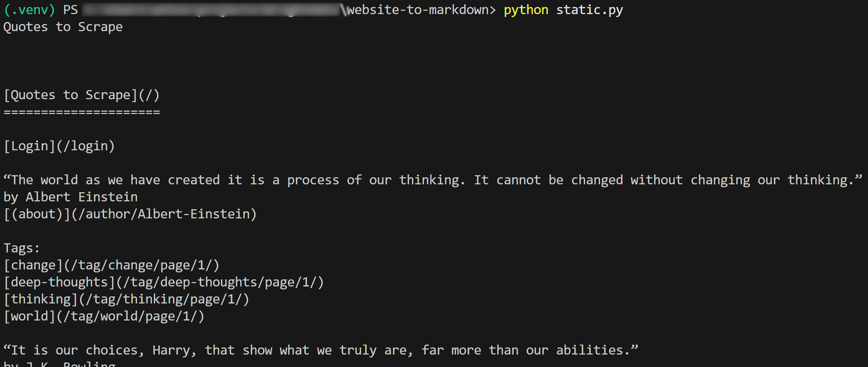Click the static.py filename in the command

(x=589, y=10)
